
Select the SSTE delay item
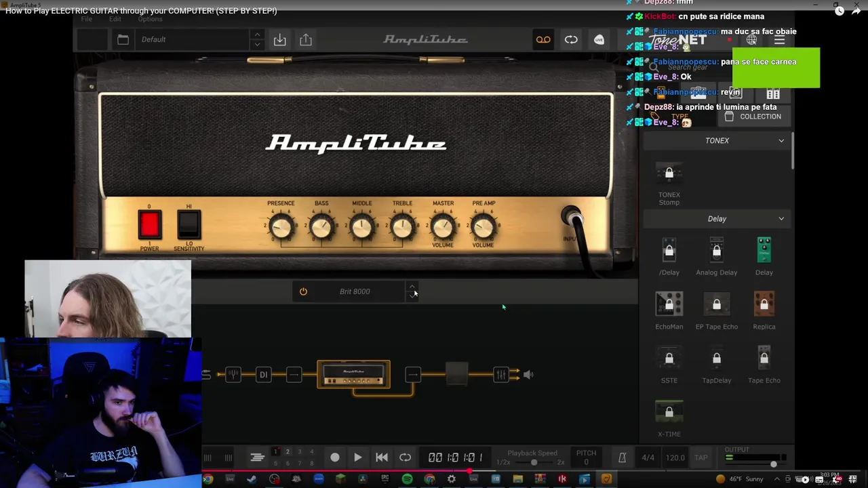(669, 365)
